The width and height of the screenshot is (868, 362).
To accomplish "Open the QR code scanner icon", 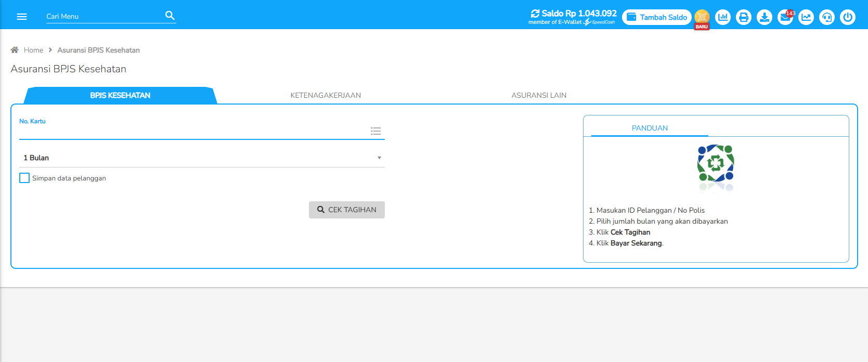I will coord(702,17).
